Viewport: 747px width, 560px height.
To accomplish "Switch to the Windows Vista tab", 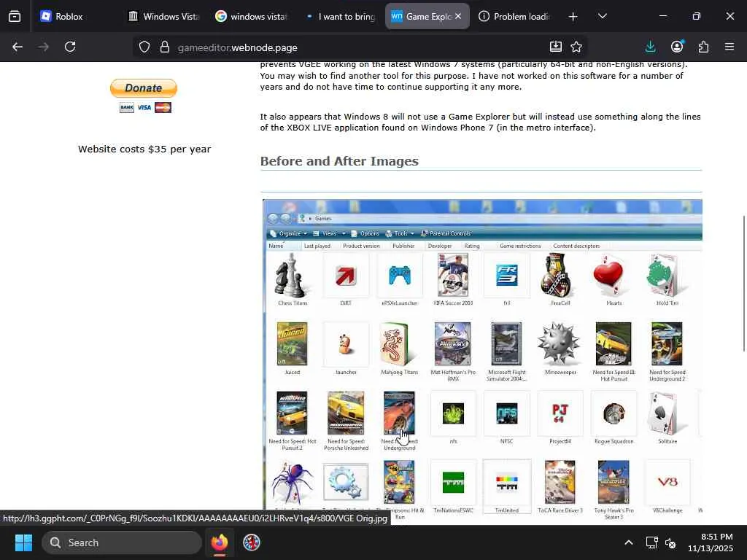I will point(163,17).
